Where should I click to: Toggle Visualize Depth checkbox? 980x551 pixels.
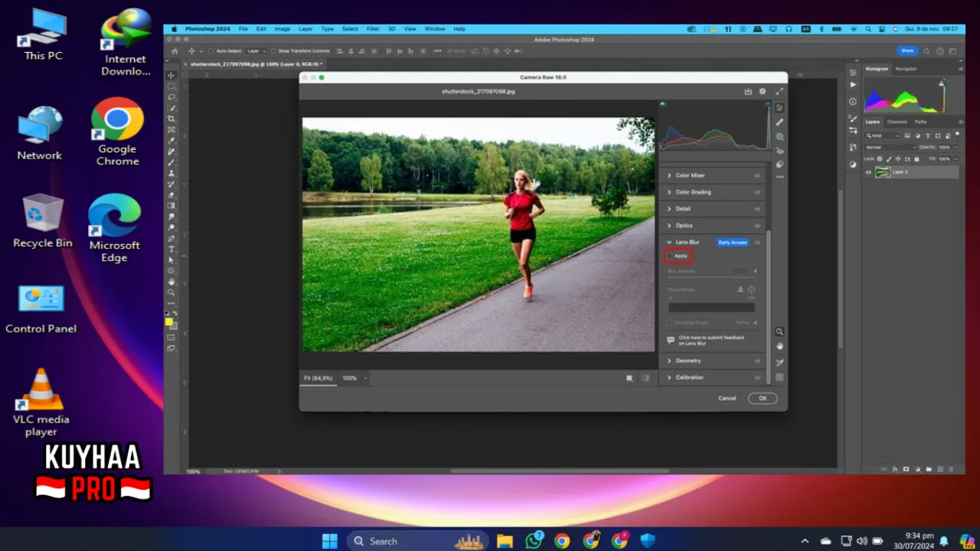click(671, 323)
